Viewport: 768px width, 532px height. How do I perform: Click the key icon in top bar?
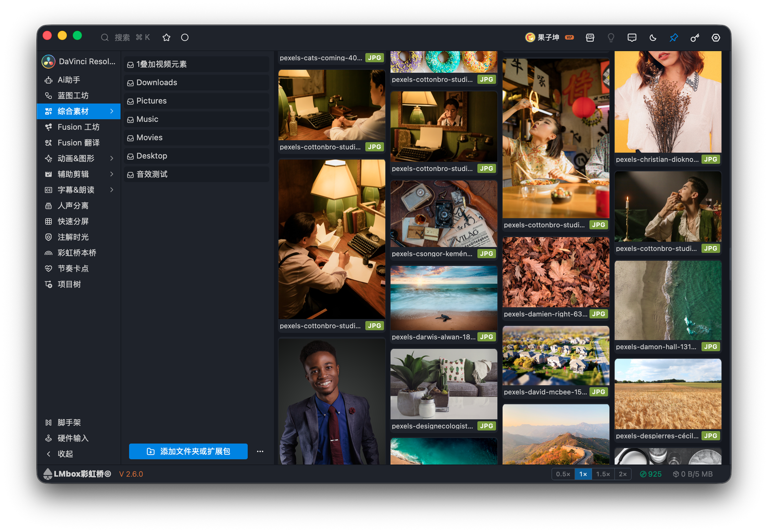click(x=695, y=37)
